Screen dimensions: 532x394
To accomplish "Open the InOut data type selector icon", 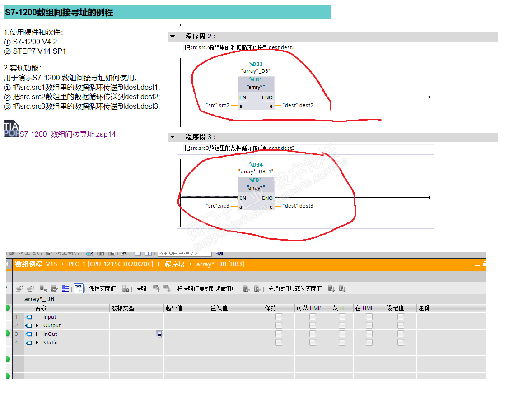I will [x=159, y=334].
